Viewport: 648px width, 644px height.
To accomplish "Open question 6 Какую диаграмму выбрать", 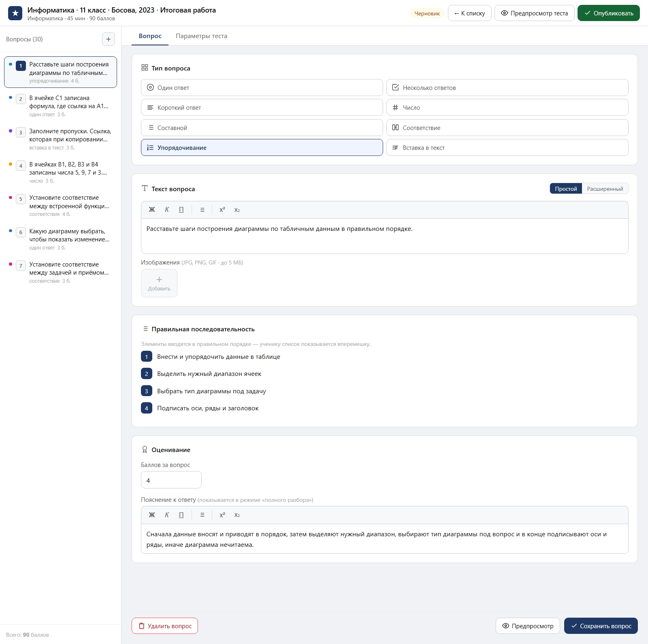I will coord(60,239).
